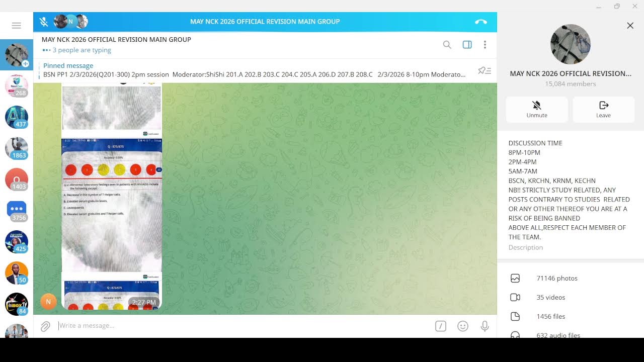Open chat with 84 unread badge
The image size is (644, 362).
(17, 304)
